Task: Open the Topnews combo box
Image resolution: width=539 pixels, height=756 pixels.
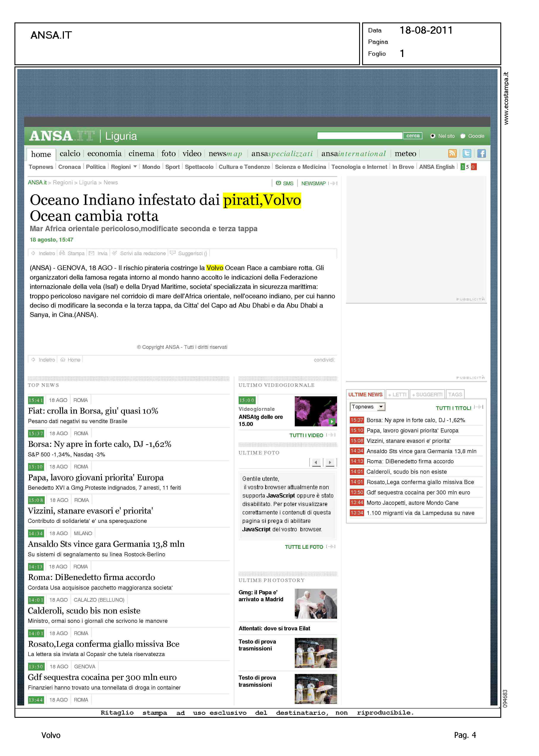Action: pyautogui.click(x=367, y=407)
